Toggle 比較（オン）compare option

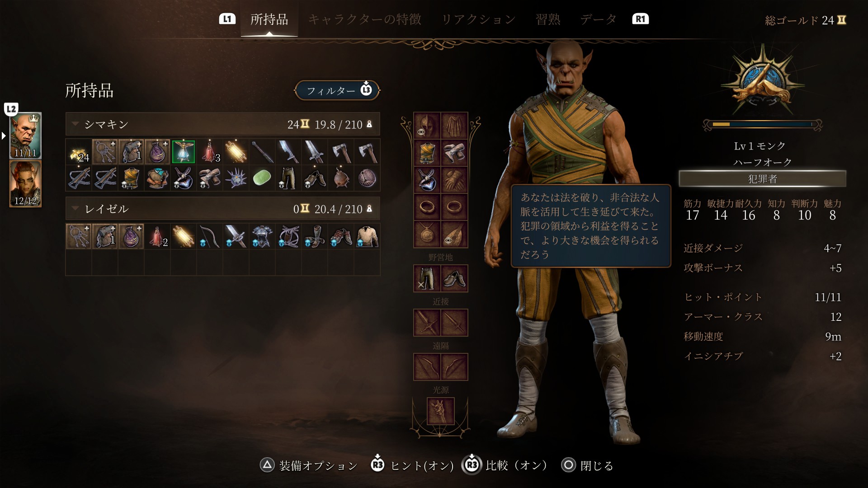[x=505, y=465]
